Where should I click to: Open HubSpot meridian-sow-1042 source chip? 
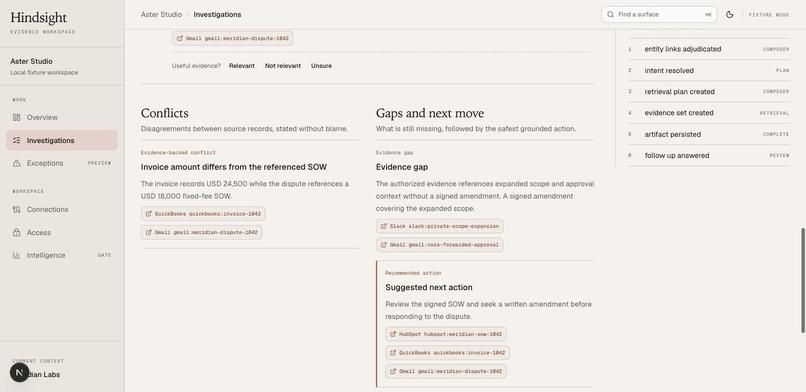click(446, 334)
